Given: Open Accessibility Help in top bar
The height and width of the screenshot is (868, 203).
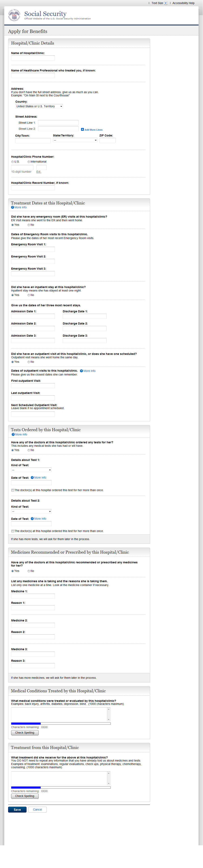Looking at the screenshot, I should [x=183, y=3].
